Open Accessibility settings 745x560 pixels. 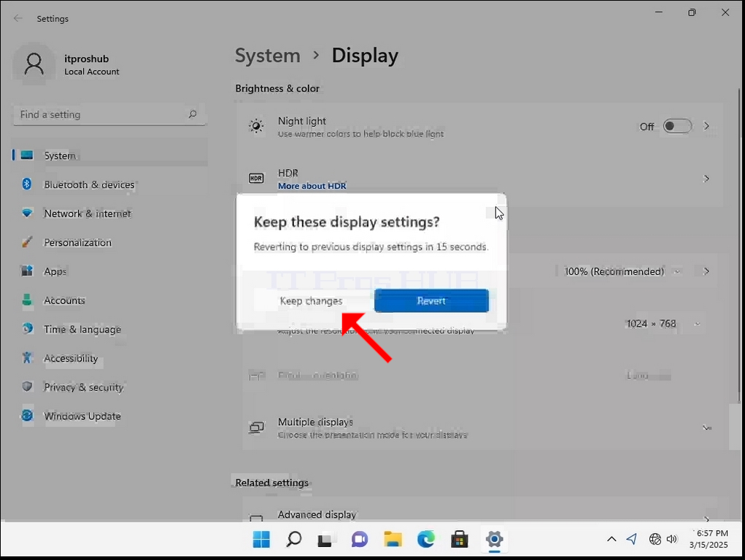(x=110, y=358)
